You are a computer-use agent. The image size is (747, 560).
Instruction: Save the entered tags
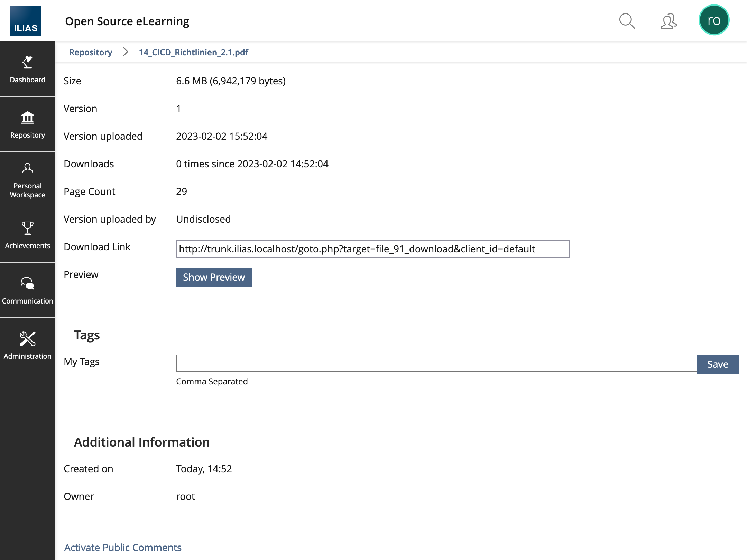(x=718, y=364)
